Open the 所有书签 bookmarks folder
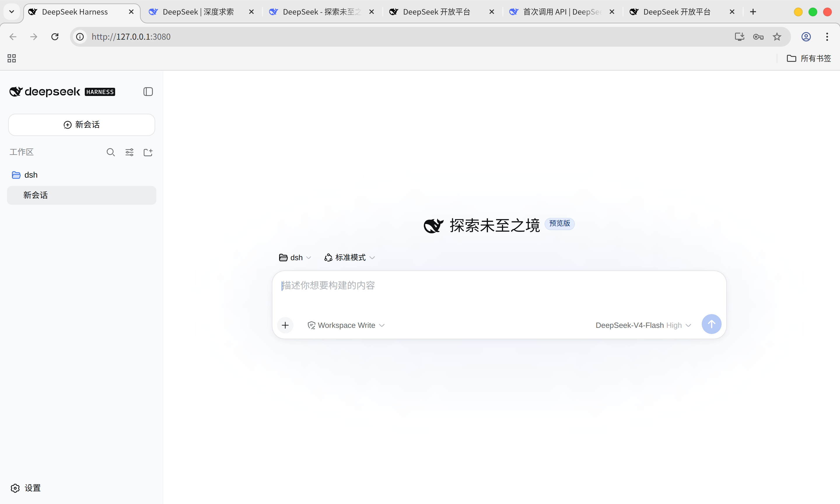The width and height of the screenshot is (840, 504). pos(809,58)
